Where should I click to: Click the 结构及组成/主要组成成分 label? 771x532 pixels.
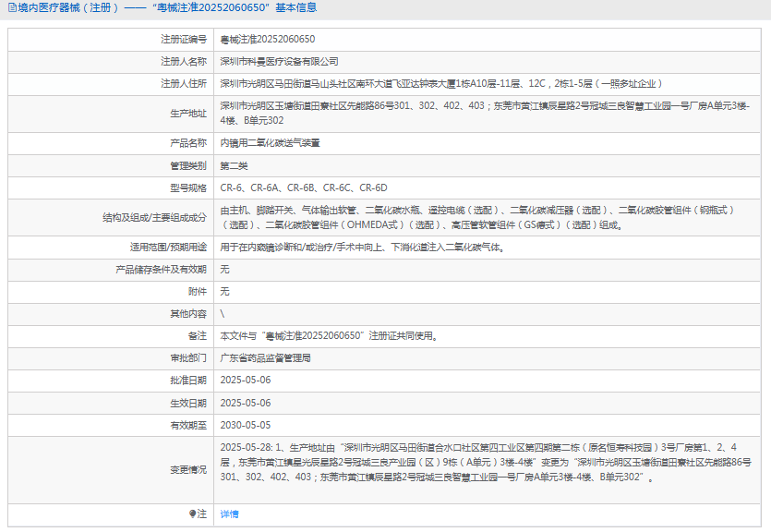154,217
